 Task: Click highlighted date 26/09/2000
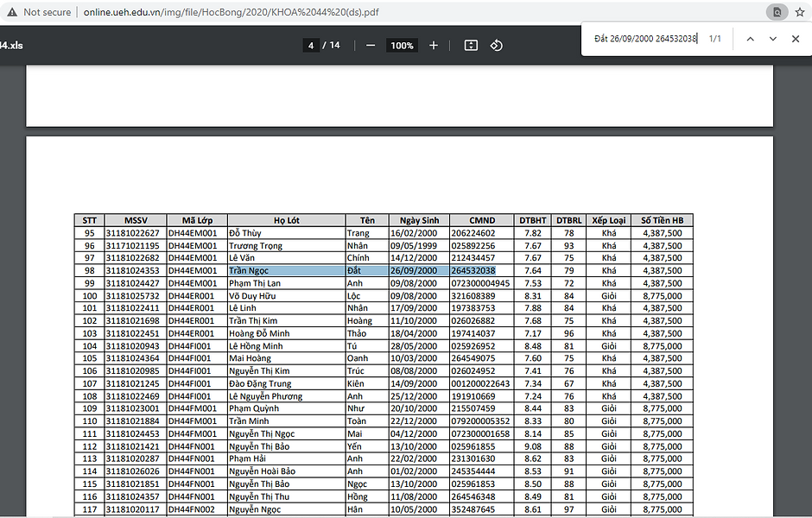(x=414, y=270)
